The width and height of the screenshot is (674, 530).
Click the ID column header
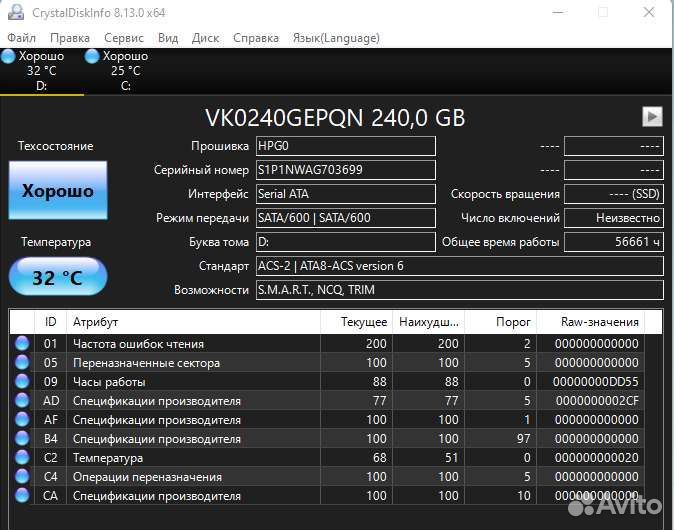click(x=50, y=322)
